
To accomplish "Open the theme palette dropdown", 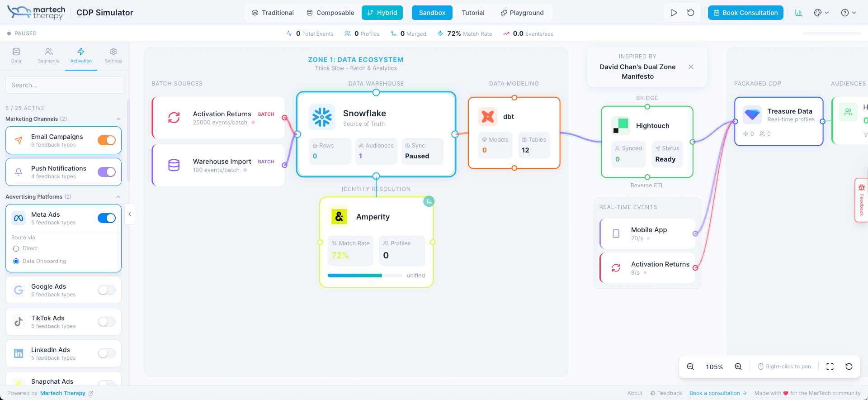I will 821,13.
